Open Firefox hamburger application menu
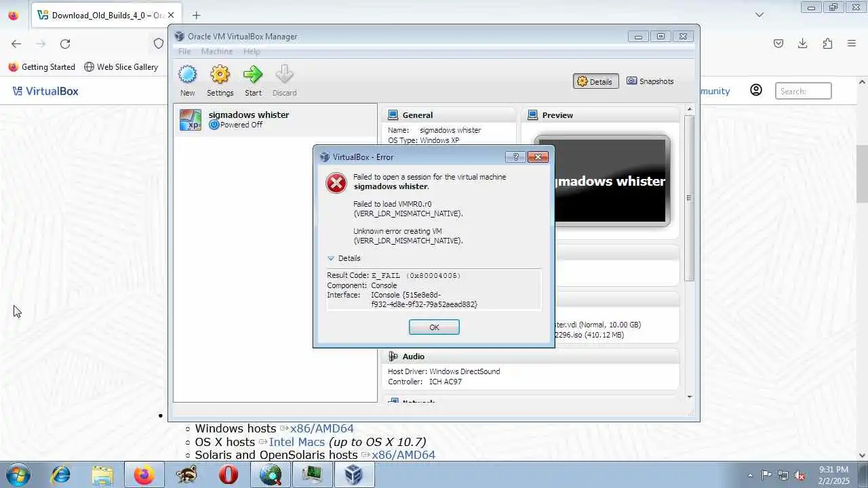Image resolution: width=868 pixels, height=488 pixels. pyautogui.click(x=852, y=43)
